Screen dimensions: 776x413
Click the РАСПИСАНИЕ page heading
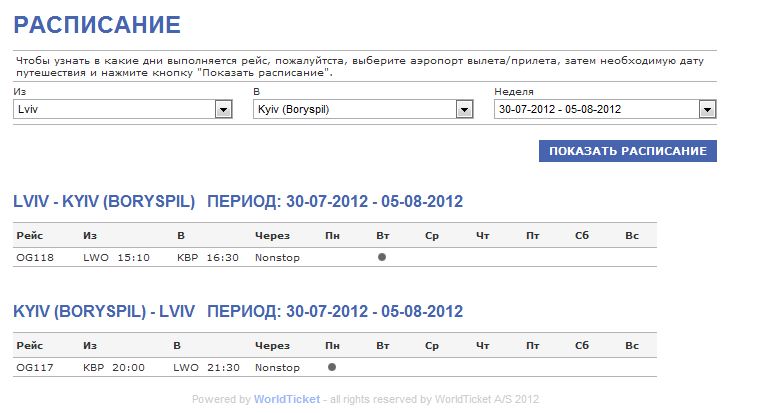97,25
